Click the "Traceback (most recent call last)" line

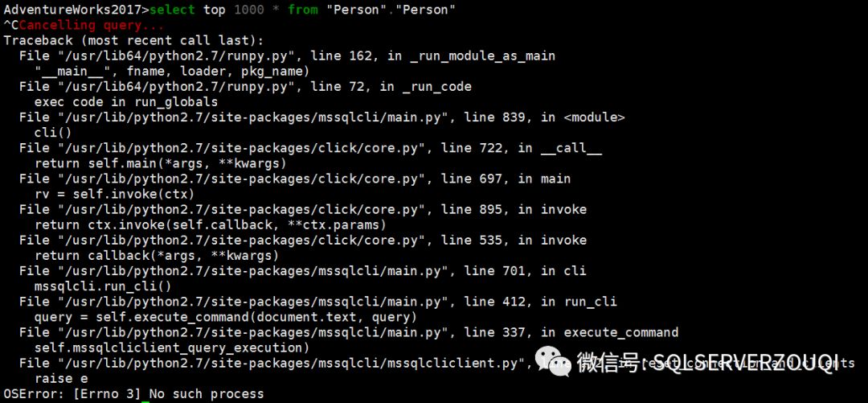(x=134, y=40)
